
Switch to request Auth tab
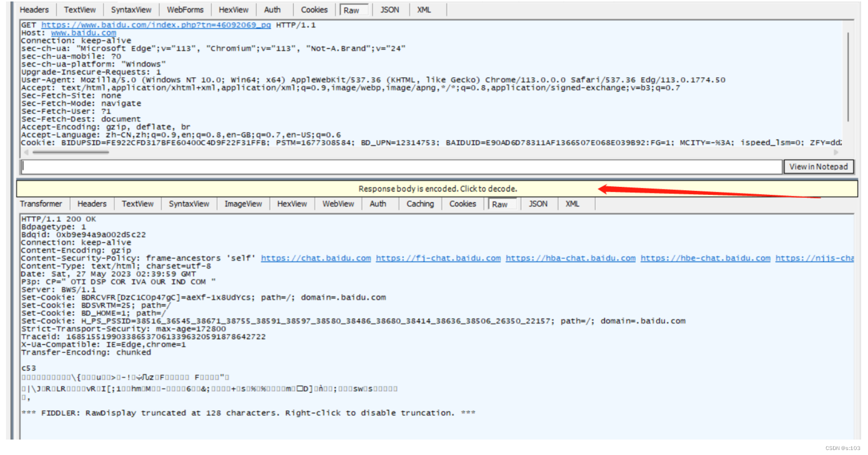272,10
